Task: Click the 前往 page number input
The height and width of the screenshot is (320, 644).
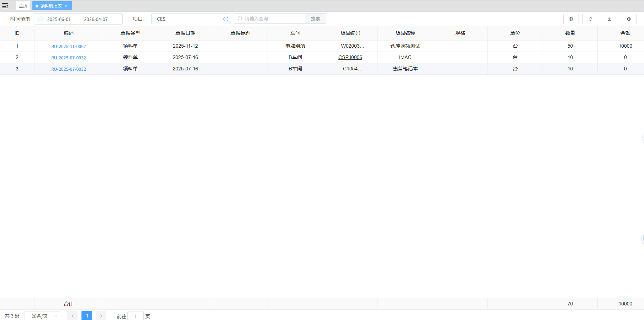Action: (x=136, y=316)
